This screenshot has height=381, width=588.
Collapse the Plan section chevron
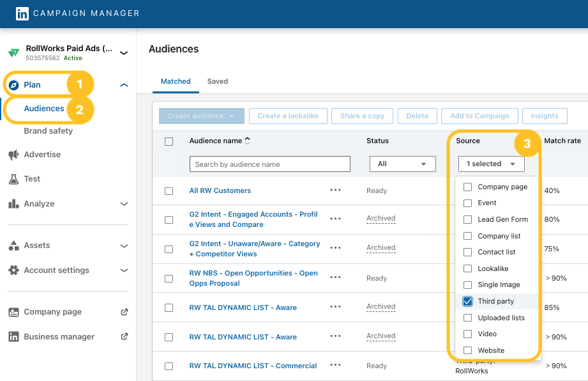(124, 84)
